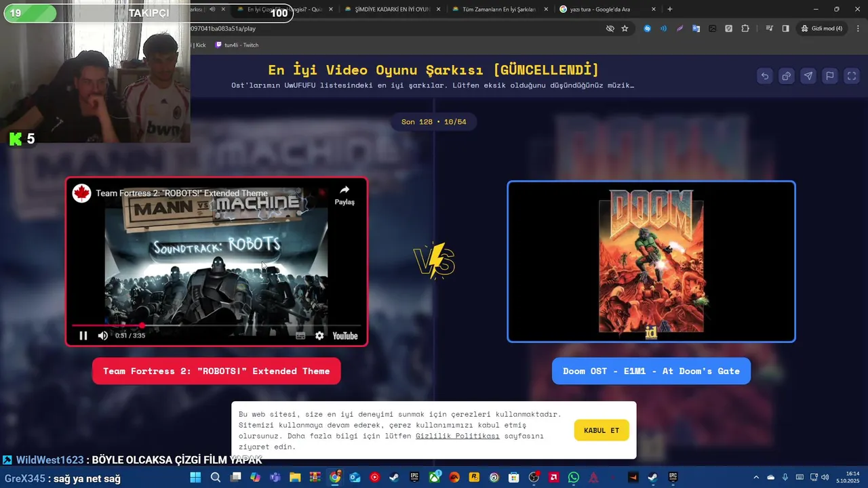Accept cookies with KABUL ET button
Image resolution: width=868 pixels, height=488 pixels.
(601, 430)
